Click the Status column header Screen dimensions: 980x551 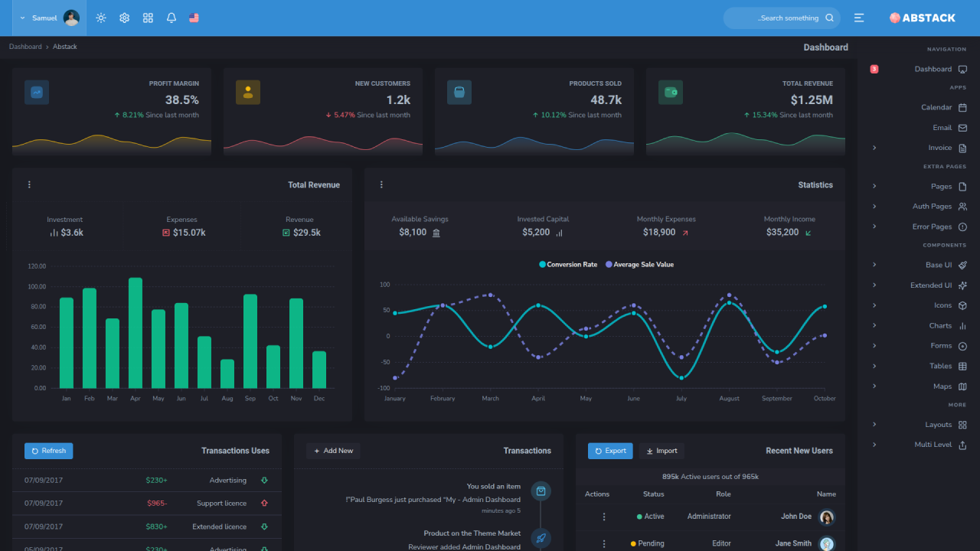(x=654, y=494)
